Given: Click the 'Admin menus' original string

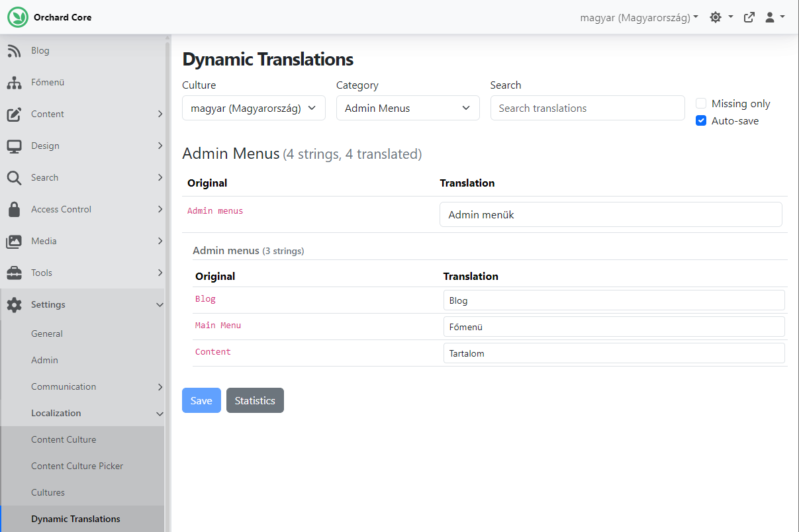Looking at the screenshot, I should (x=215, y=211).
